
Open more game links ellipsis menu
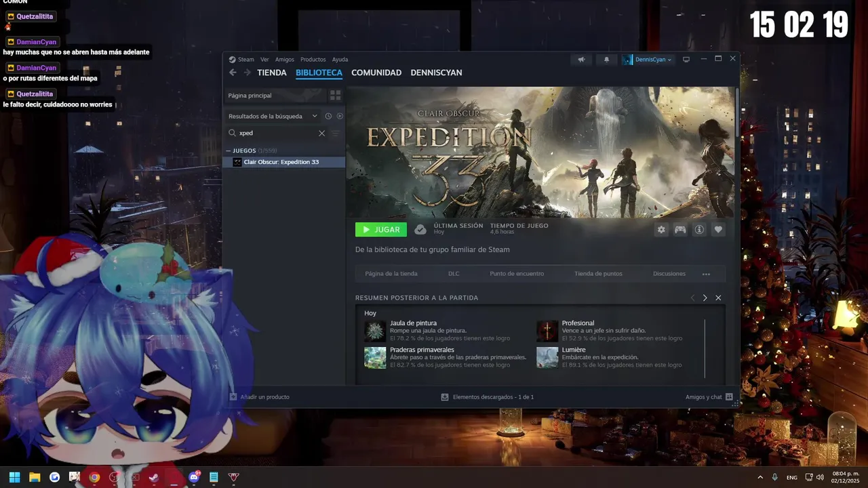[706, 274]
